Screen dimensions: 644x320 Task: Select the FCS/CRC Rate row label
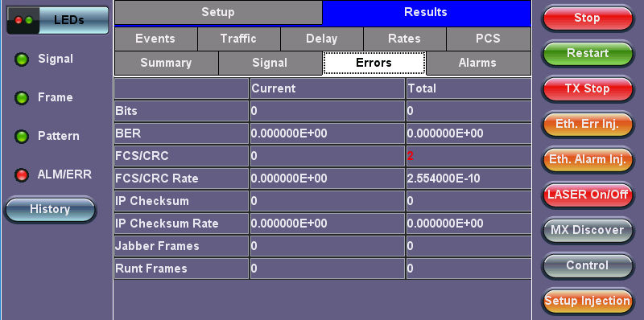(x=181, y=178)
